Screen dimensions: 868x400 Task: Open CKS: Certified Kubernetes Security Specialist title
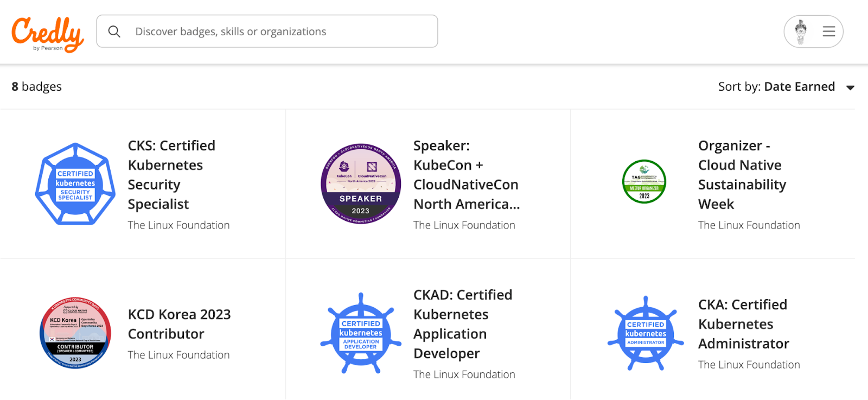coord(171,175)
